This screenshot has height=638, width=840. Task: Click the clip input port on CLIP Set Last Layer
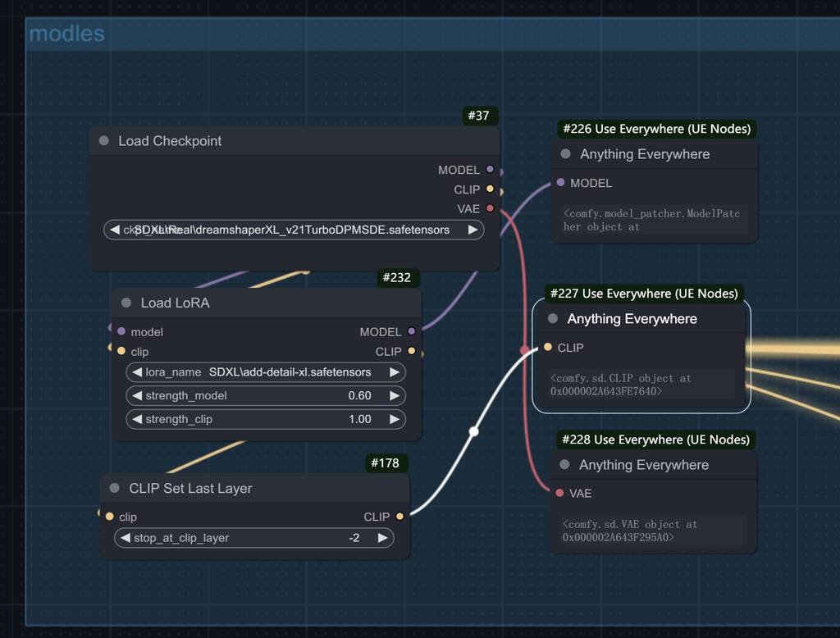click(x=110, y=517)
